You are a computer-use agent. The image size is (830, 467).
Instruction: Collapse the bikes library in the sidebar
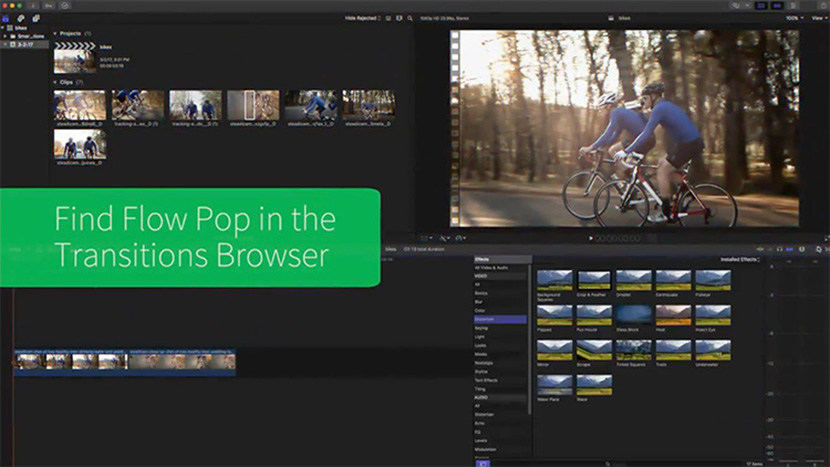point(3,28)
